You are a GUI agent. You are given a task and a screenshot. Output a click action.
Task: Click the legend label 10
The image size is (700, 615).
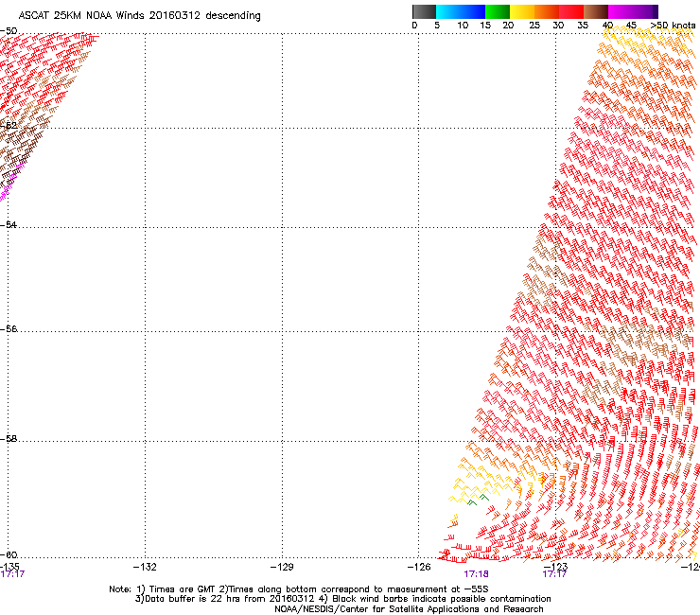tap(463, 26)
